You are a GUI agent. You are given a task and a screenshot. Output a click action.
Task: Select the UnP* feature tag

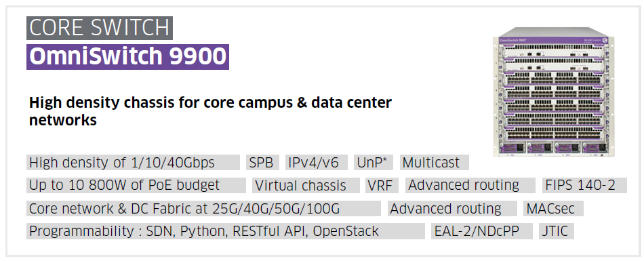click(x=374, y=162)
